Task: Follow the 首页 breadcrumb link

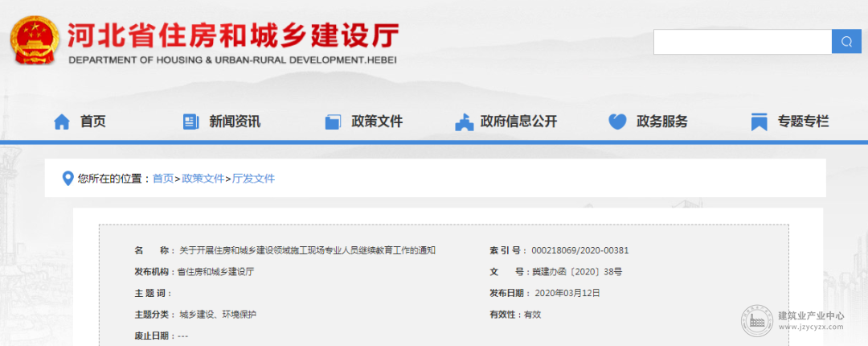Action: click(162, 179)
